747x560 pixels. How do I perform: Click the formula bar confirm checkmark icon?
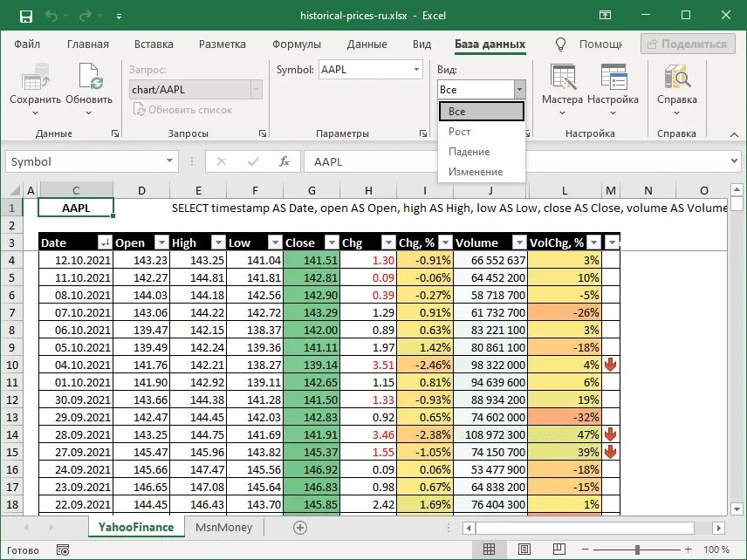pos(253,162)
